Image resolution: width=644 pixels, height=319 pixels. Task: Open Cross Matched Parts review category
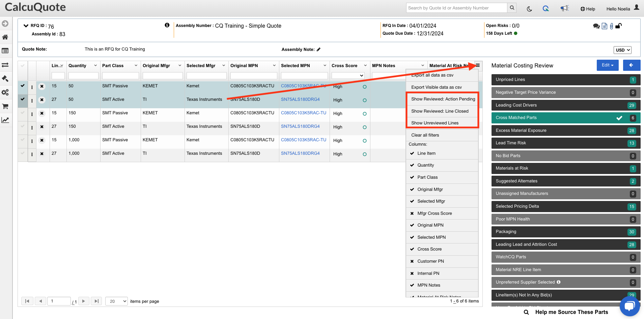(x=566, y=118)
